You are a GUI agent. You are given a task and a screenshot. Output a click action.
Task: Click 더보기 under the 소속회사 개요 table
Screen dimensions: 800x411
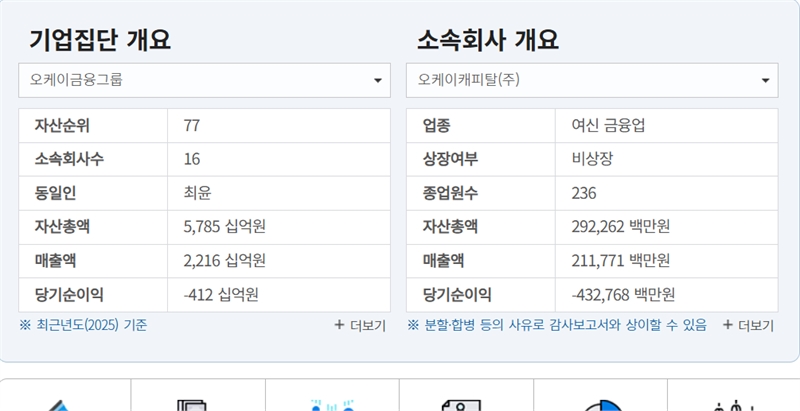click(x=747, y=326)
